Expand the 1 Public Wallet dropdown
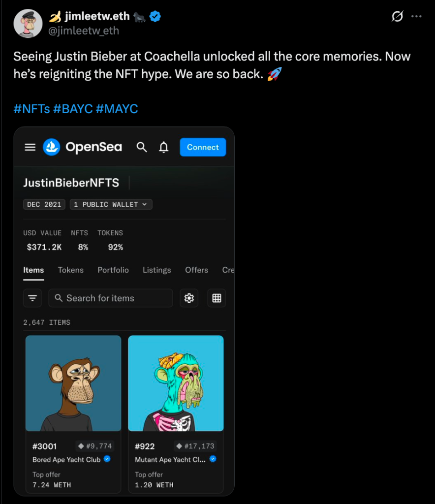435x504 pixels. point(111,204)
